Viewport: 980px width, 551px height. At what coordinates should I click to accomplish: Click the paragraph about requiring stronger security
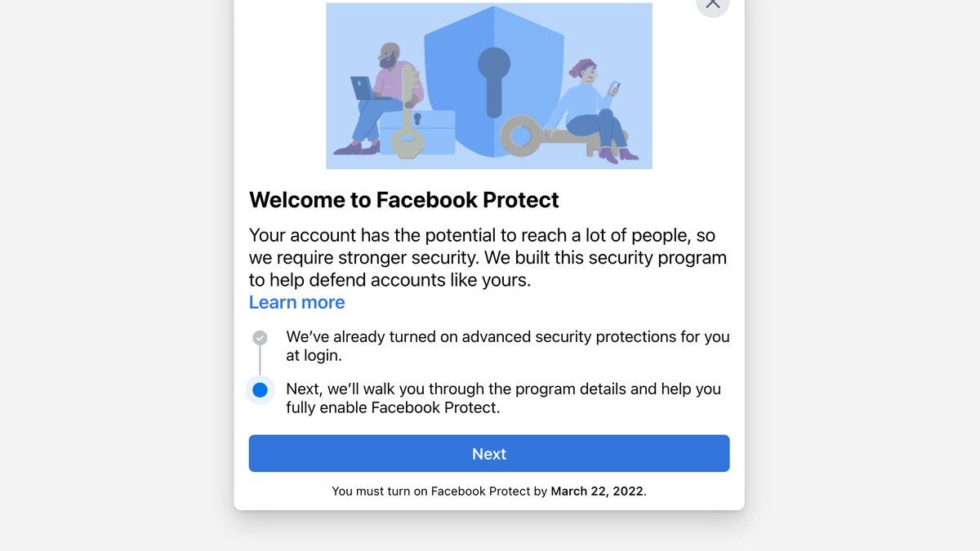[x=488, y=257]
